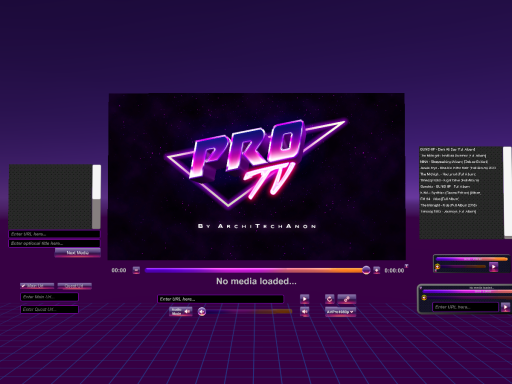Click the volume icon on the compact URL controller
The width and height of the screenshot is (512, 384).
[424, 298]
